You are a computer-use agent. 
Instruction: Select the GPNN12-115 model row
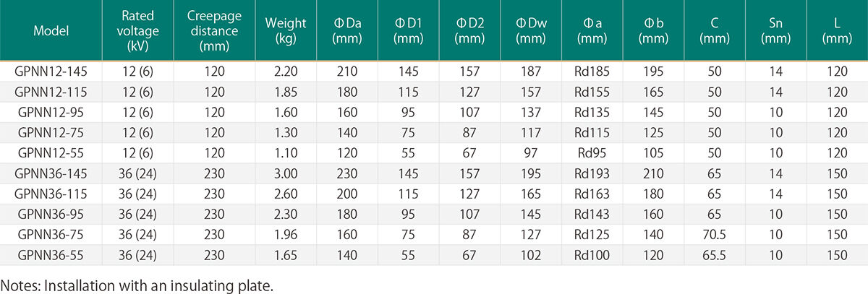point(51,92)
